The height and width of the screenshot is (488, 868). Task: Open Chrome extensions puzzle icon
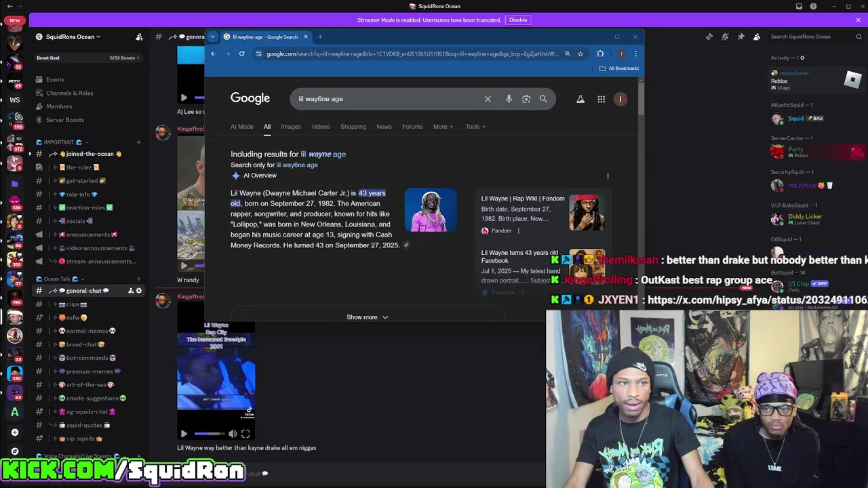coord(600,54)
